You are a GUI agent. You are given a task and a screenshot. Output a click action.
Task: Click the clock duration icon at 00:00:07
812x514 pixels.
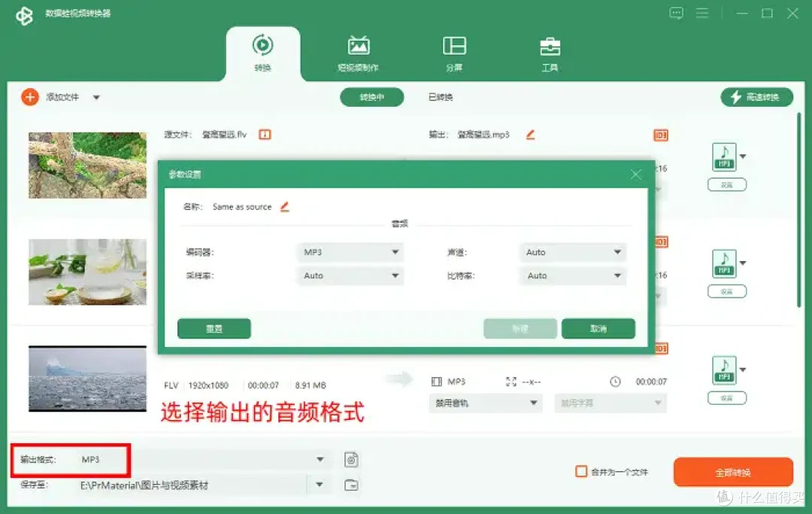(615, 382)
